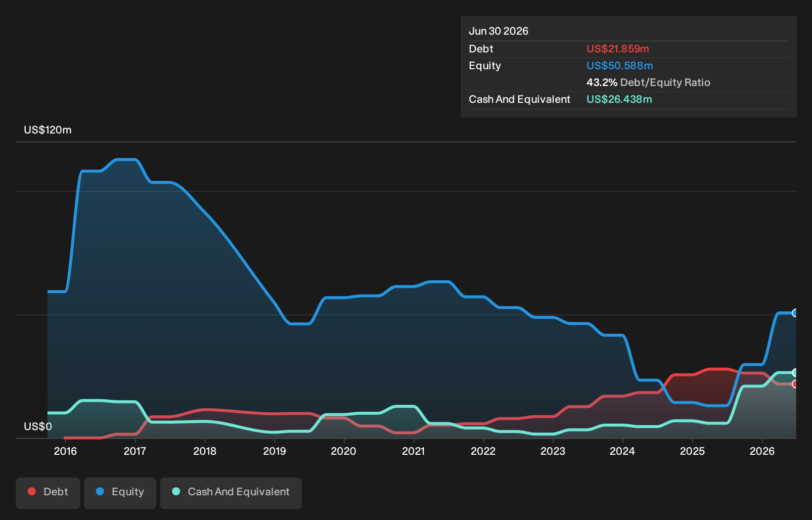
Task: Click the US$120m y-axis label
Action: tap(47, 130)
